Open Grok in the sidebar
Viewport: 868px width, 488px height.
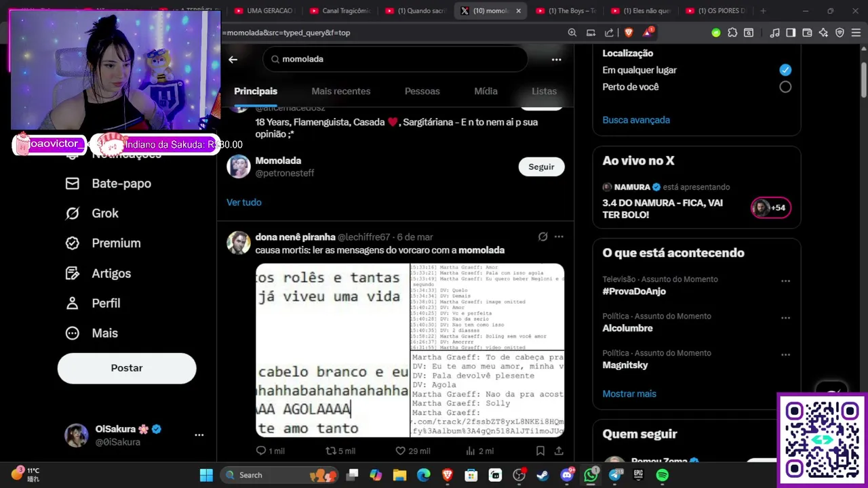[92, 213]
